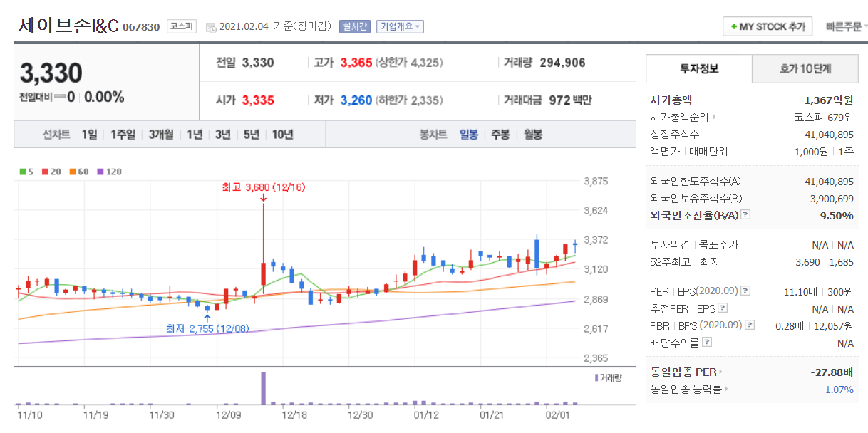Open the 기업개요 dropdown
Viewport: 868px width, 433px height.
click(400, 27)
